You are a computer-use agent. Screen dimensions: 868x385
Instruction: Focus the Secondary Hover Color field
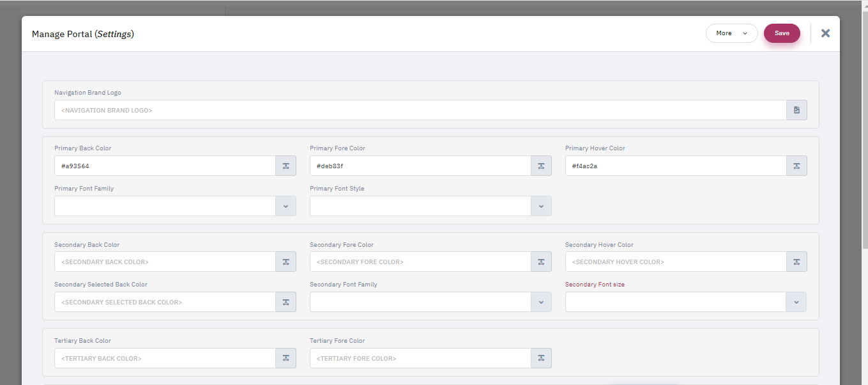tap(676, 262)
